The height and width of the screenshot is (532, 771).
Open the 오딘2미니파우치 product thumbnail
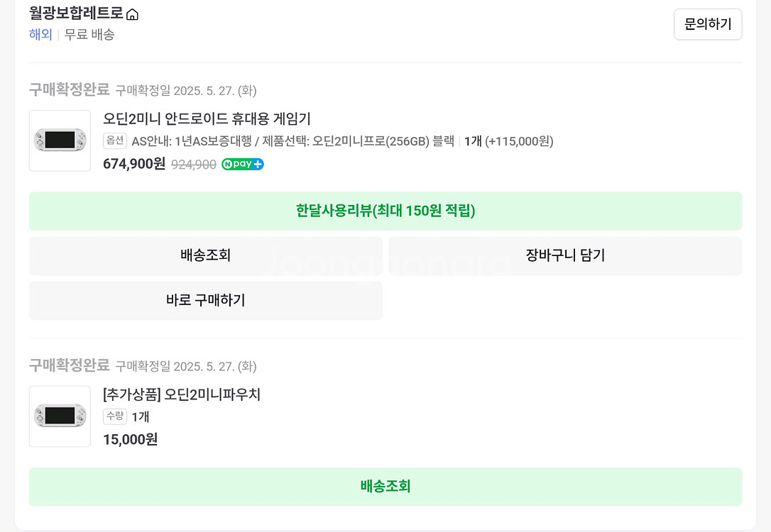pyautogui.click(x=60, y=416)
